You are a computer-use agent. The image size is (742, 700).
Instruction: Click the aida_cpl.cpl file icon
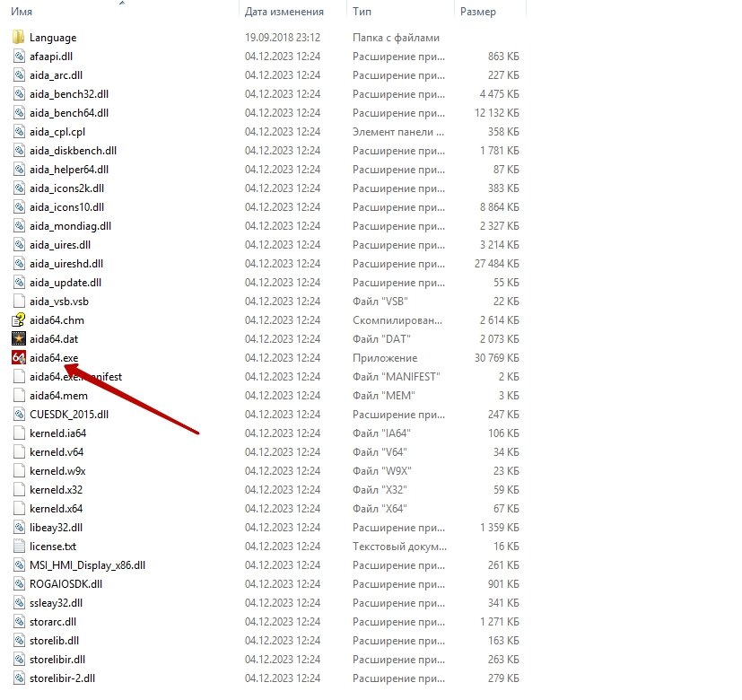click(19, 132)
